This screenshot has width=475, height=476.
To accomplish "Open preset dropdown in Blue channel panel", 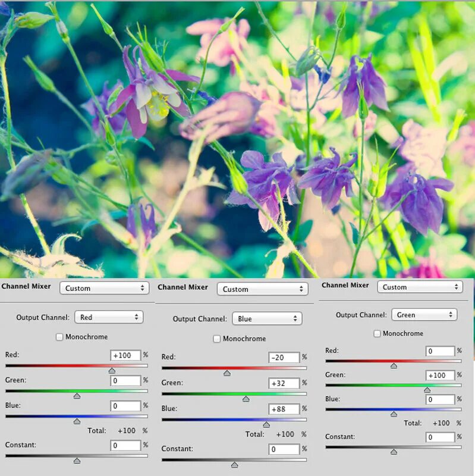I will pyautogui.click(x=262, y=289).
